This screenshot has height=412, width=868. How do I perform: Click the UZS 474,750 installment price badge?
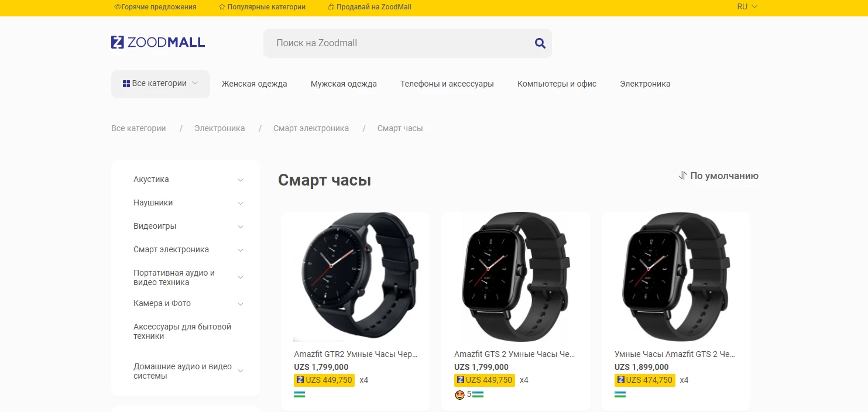[x=644, y=380]
